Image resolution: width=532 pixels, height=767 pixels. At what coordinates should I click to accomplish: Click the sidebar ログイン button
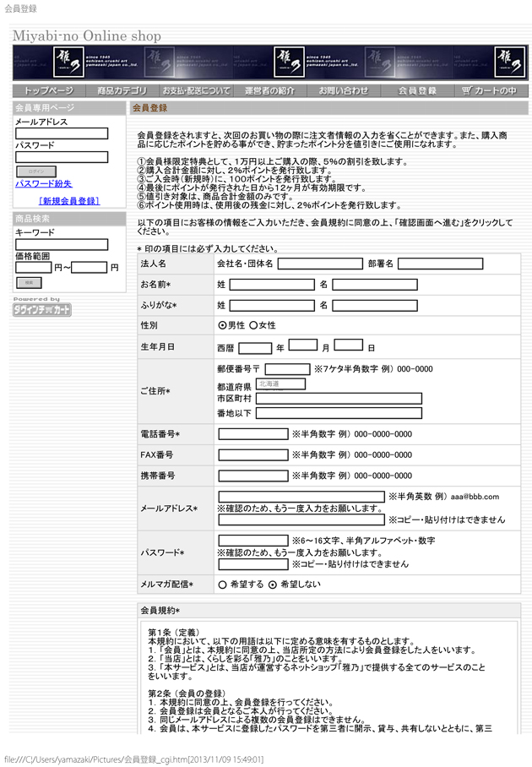(x=36, y=171)
